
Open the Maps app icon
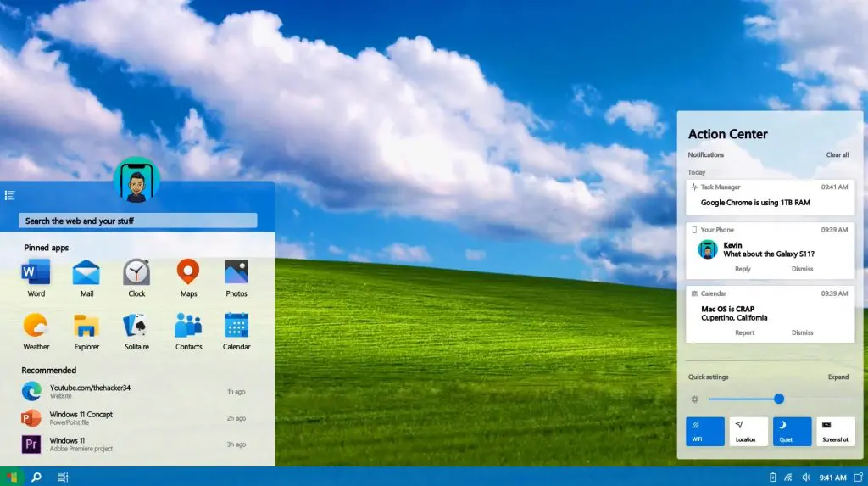[188, 273]
